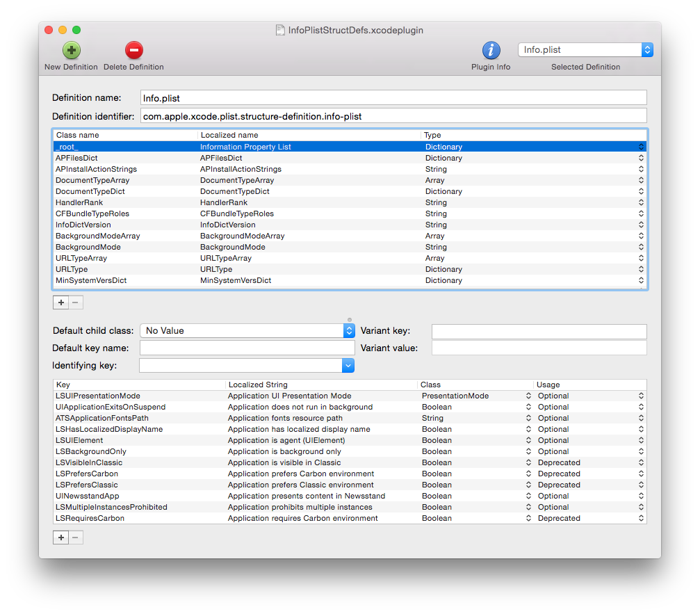Image resolution: width=700 pixels, height=614 pixels.
Task: Click the '−' button below the key table
Action: click(75, 537)
